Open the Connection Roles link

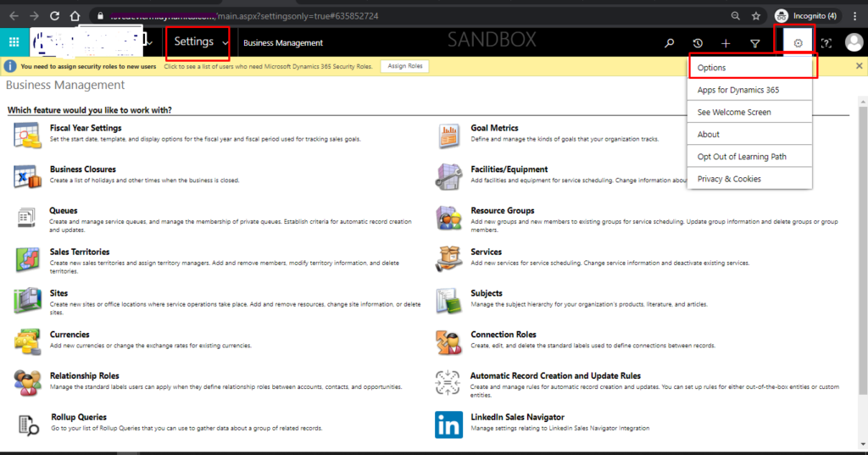(x=504, y=335)
